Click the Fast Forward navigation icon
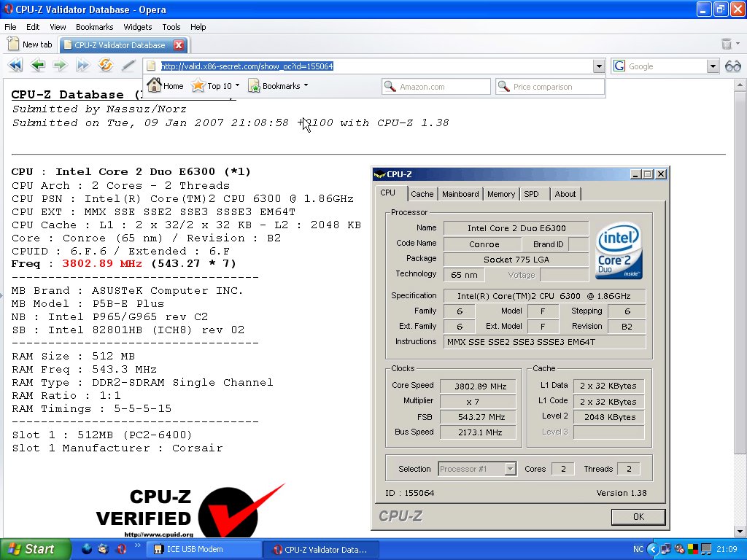This screenshot has height=560, width=747. coord(82,65)
